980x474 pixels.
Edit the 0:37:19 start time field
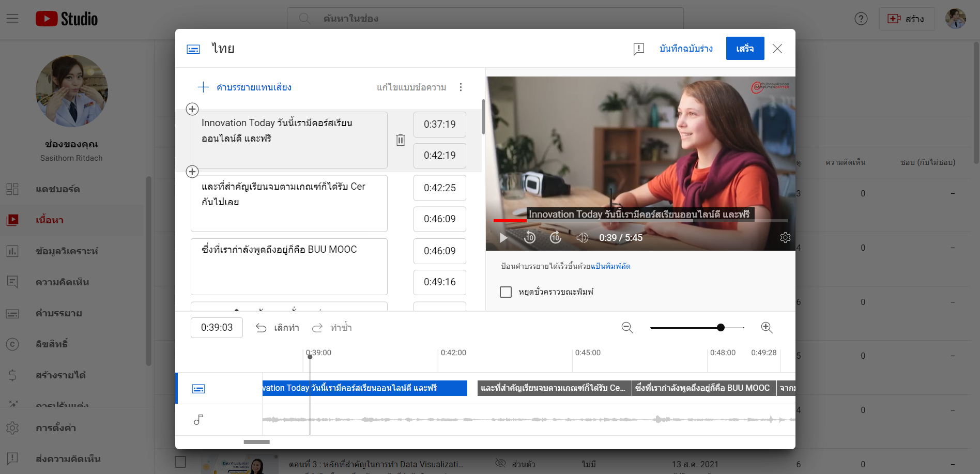pyautogui.click(x=440, y=125)
